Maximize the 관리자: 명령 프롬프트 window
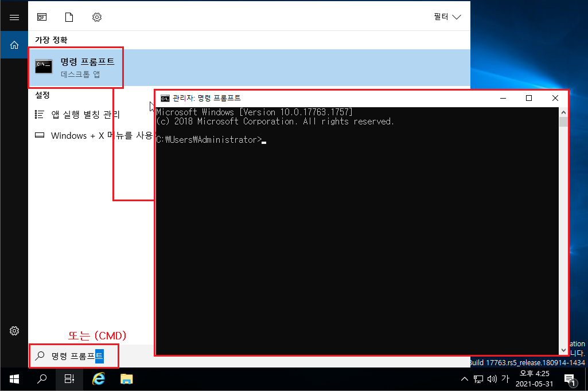The height and width of the screenshot is (391, 588). tap(529, 98)
